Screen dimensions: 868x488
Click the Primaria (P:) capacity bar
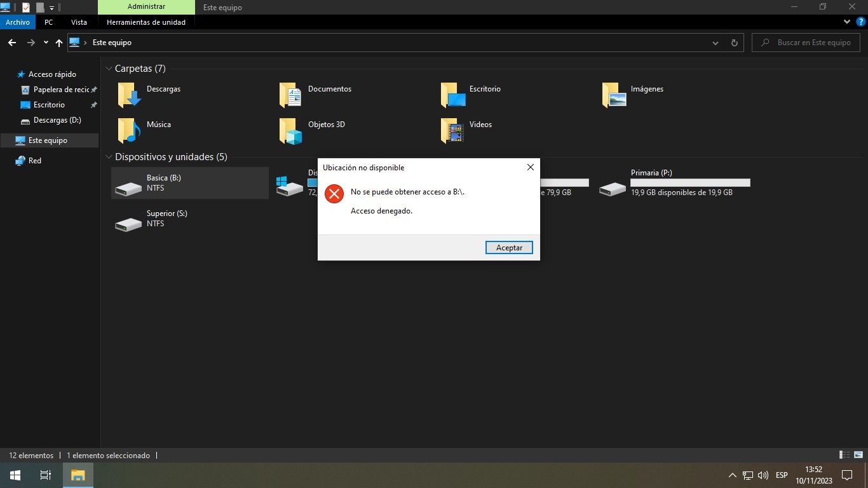pos(690,182)
